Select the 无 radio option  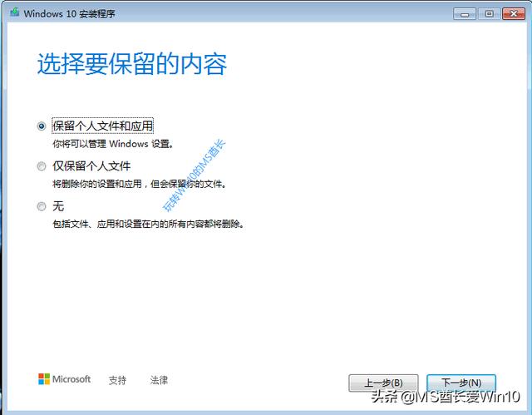pyautogui.click(x=42, y=206)
